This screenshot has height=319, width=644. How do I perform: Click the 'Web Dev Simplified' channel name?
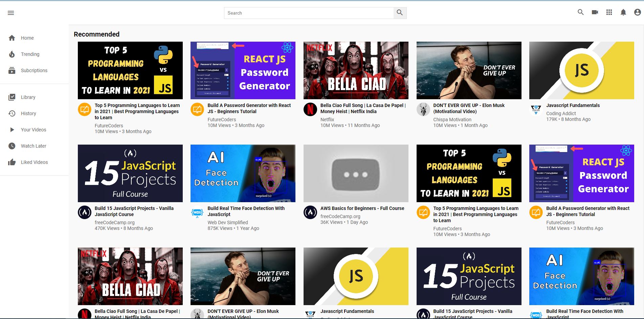tap(228, 222)
